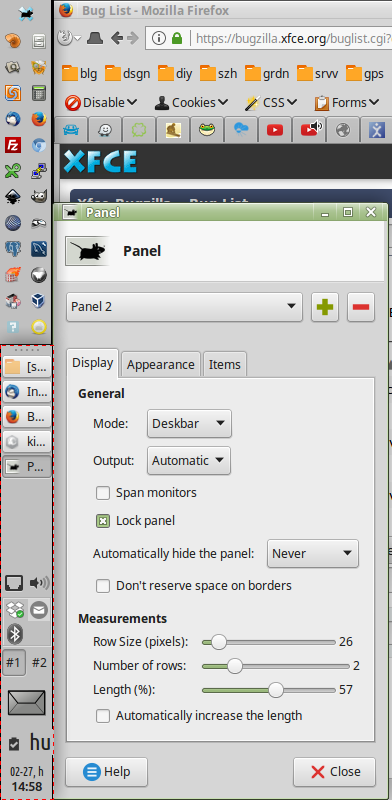Screen dimensions: 392x800
Task: Launch FileZilla from the panel launcher
Action: pos(13,145)
